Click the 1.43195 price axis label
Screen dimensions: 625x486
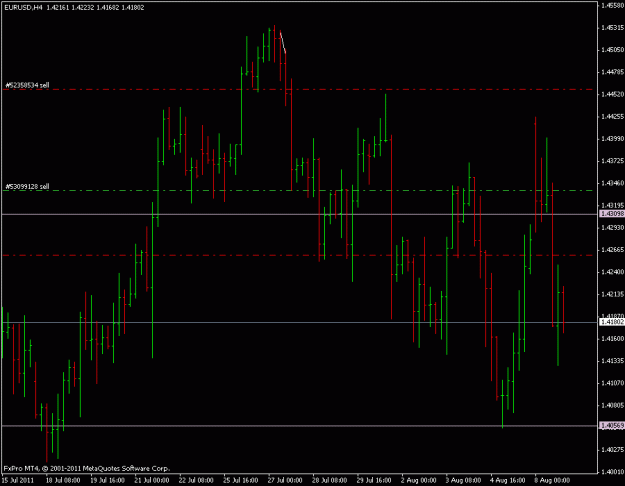click(612, 205)
